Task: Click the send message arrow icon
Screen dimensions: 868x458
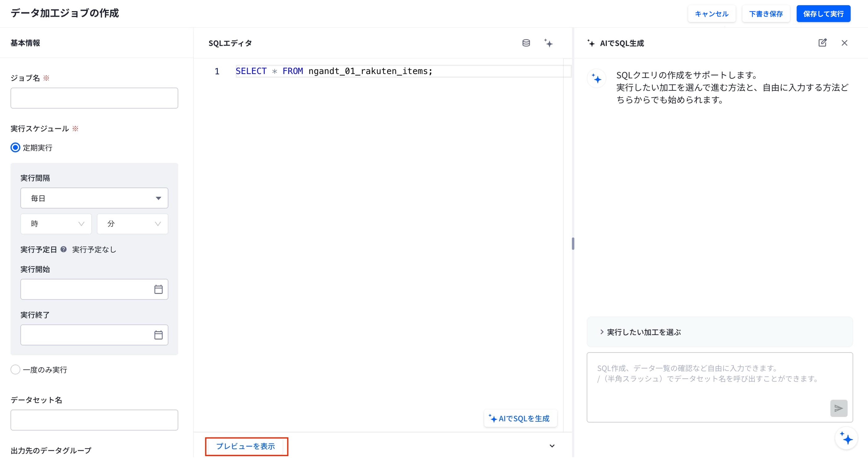Action: [x=838, y=408]
